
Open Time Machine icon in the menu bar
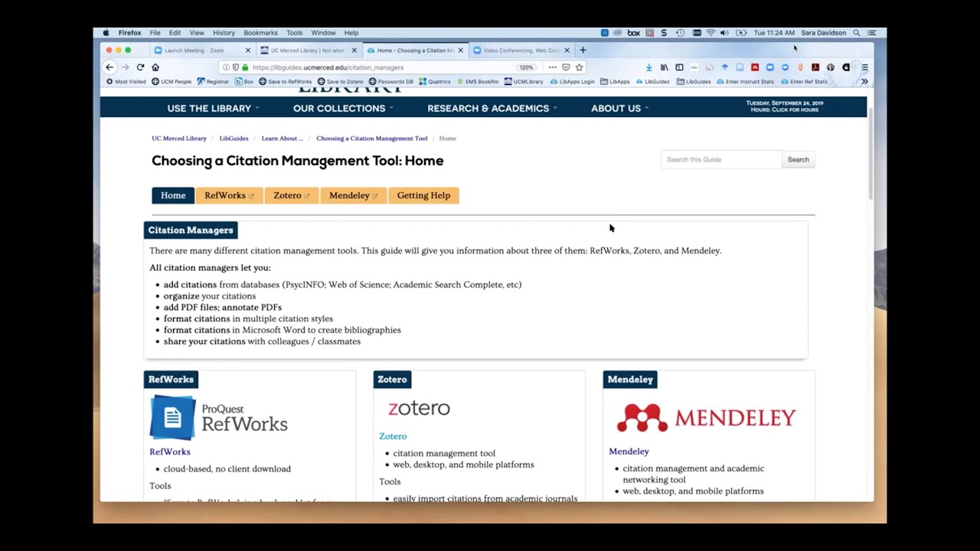pyautogui.click(x=680, y=33)
